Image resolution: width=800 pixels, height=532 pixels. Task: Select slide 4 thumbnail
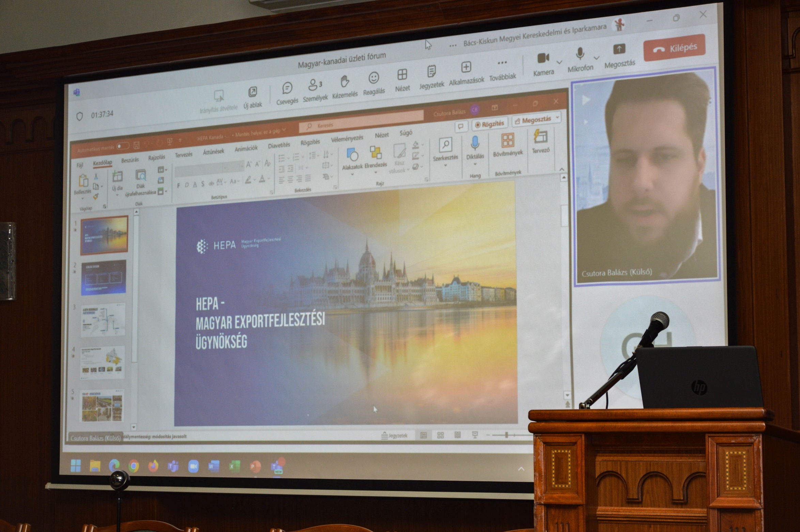(103, 363)
